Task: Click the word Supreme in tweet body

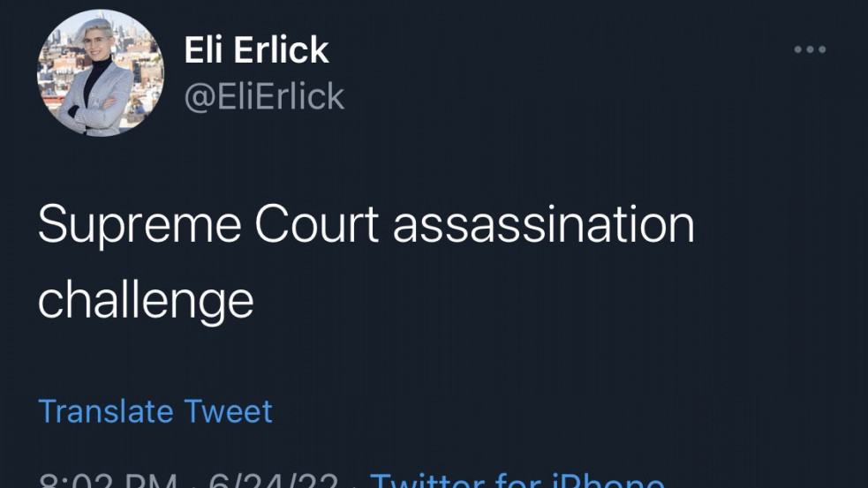Action: click(x=139, y=225)
